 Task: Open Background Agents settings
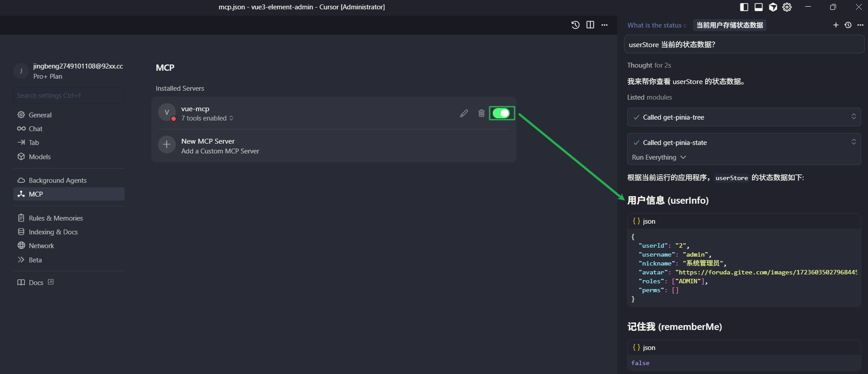pyautogui.click(x=69, y=181)
